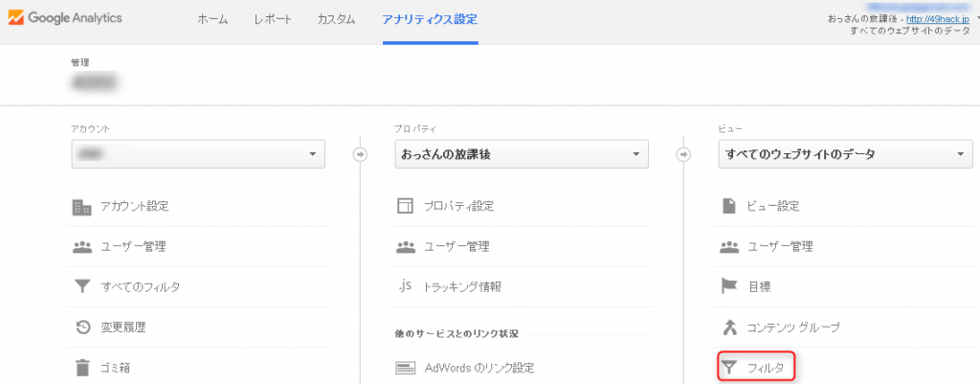Image resolution: width=980 pixels, height=384 pixels.
Task: Select the カスタム tab
Action: click(x=336, y=20)
